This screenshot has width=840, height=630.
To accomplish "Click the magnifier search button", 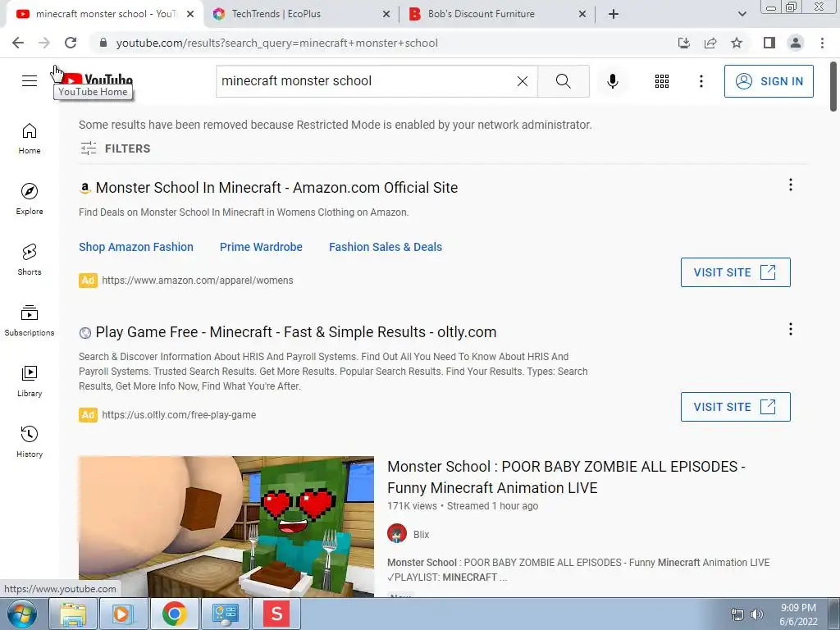I will 563,81.
